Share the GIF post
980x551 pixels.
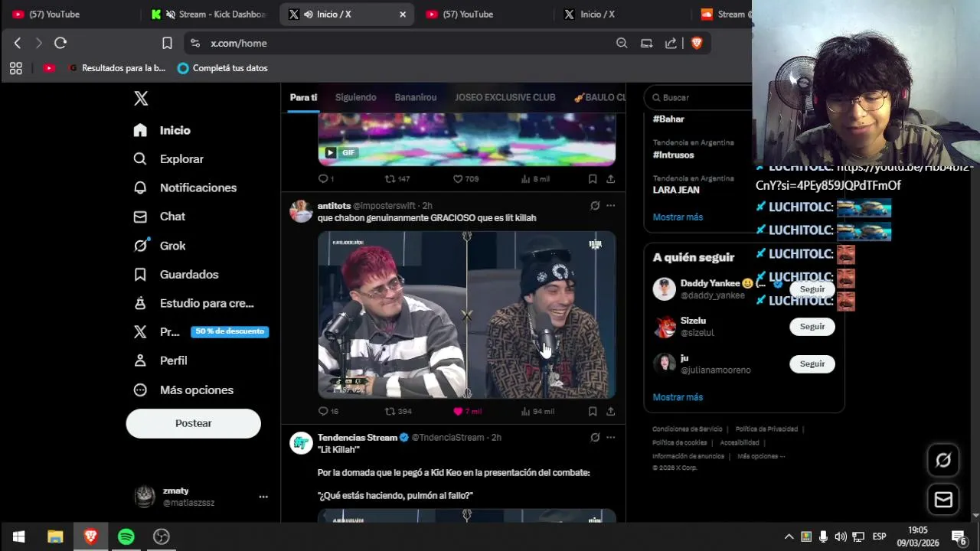click(610, 179)
